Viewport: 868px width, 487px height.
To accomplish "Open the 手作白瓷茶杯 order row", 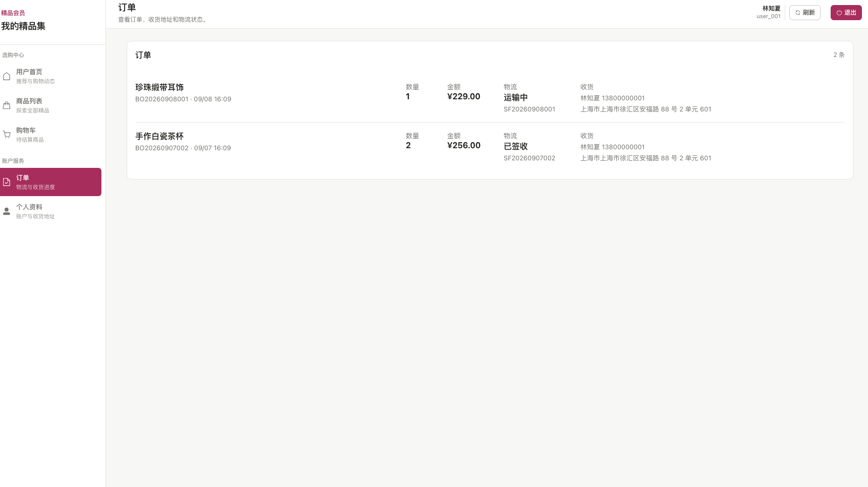I will (x=490, y=147).
